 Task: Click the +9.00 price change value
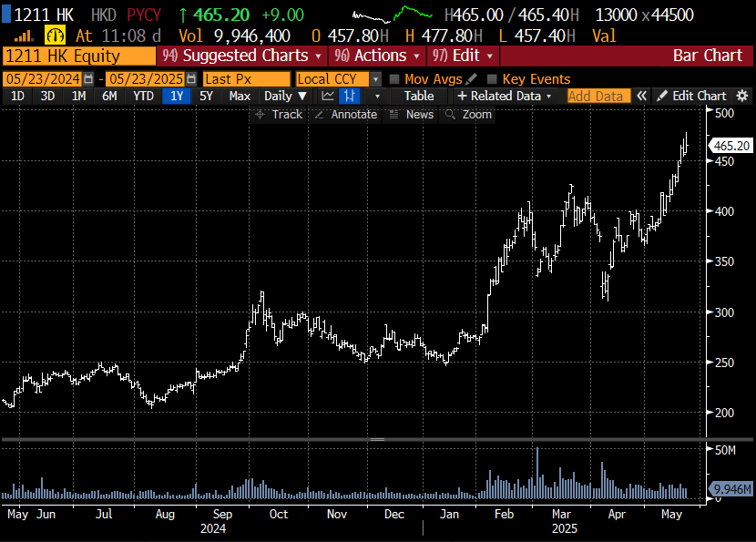(283, 15)
